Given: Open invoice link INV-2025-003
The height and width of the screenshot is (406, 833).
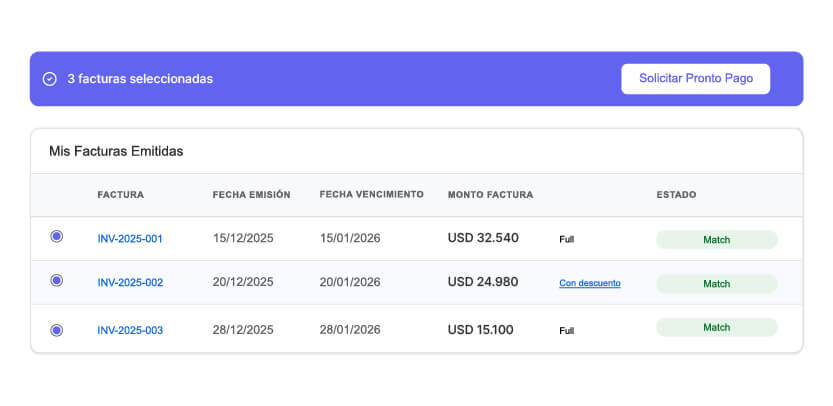Looking at the screenshot, I should coord(130,330).
